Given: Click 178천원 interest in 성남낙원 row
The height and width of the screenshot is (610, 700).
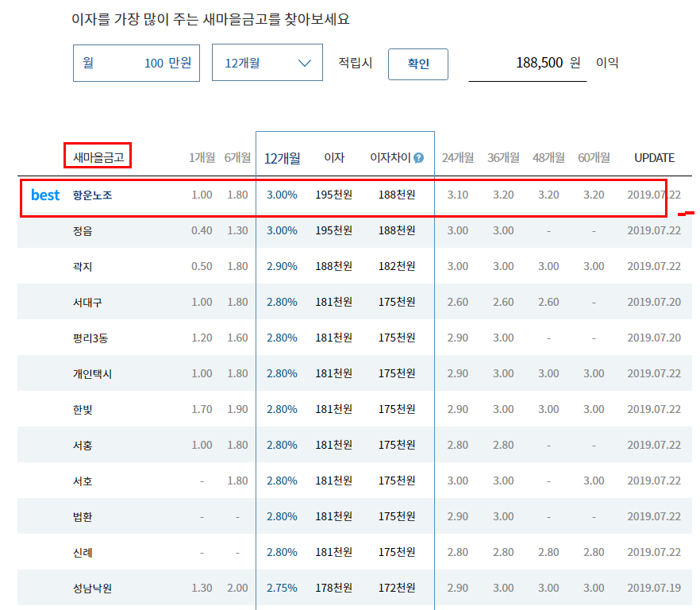Looking at the screenshot, I should [334, 588].
